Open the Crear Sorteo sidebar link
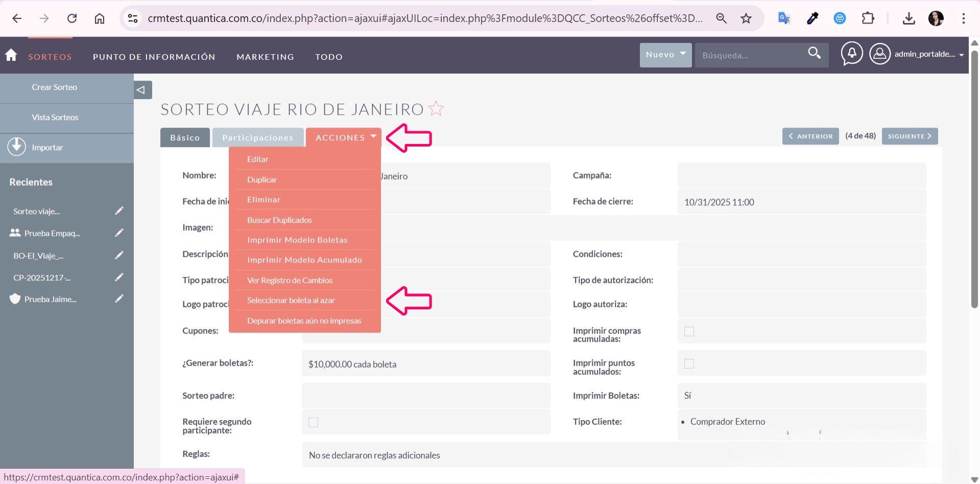Image resolution: width=980 pixels, height=484 pixels. click(54, 87)
